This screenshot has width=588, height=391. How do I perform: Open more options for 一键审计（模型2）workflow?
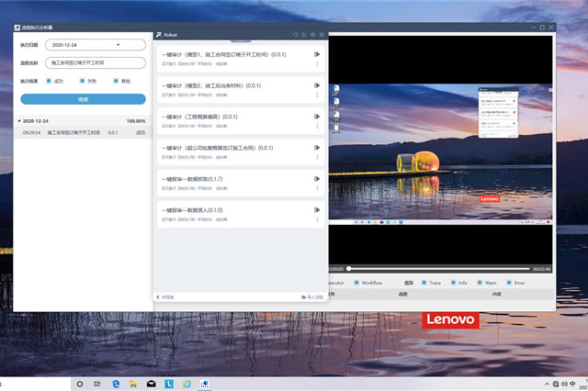(317, 96)
